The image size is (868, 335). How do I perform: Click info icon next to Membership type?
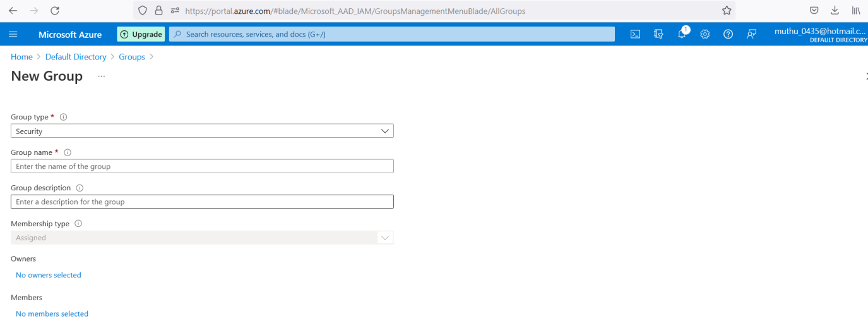[x=78, y=223]
